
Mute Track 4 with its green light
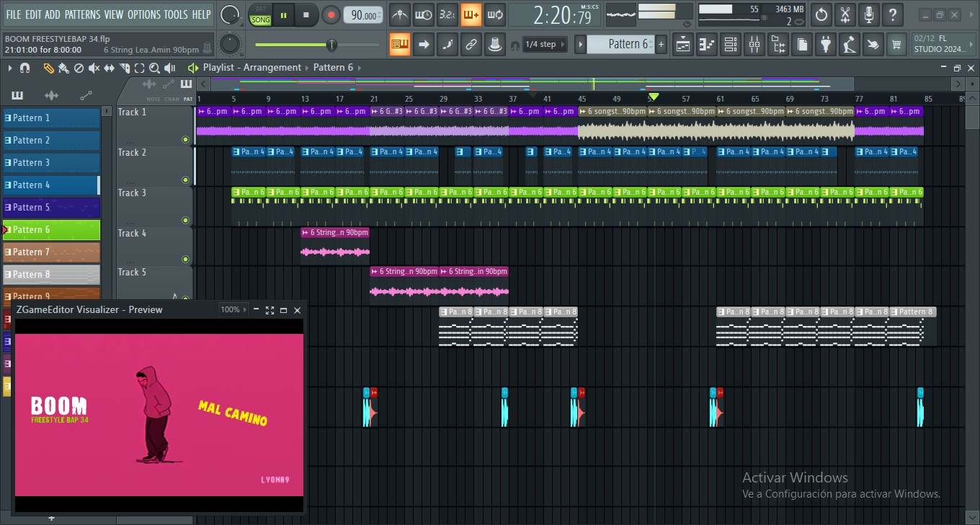[185, 259]
